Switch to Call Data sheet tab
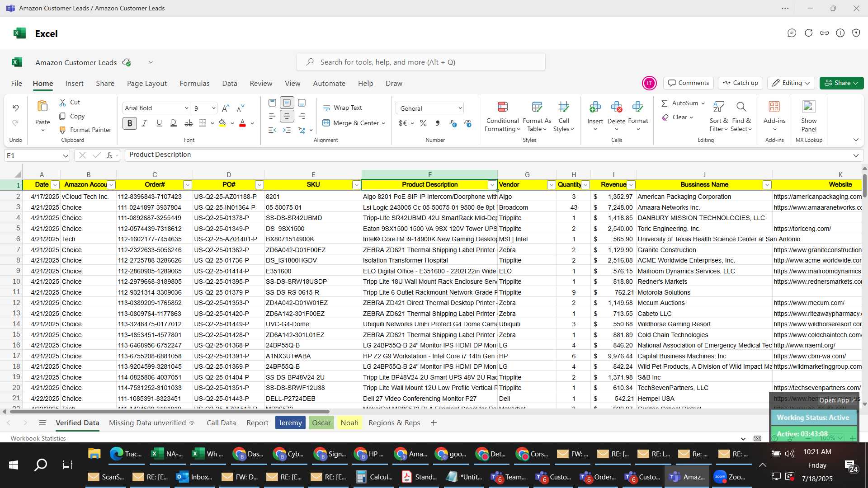The image size is (868, 488). click(221, 423)
